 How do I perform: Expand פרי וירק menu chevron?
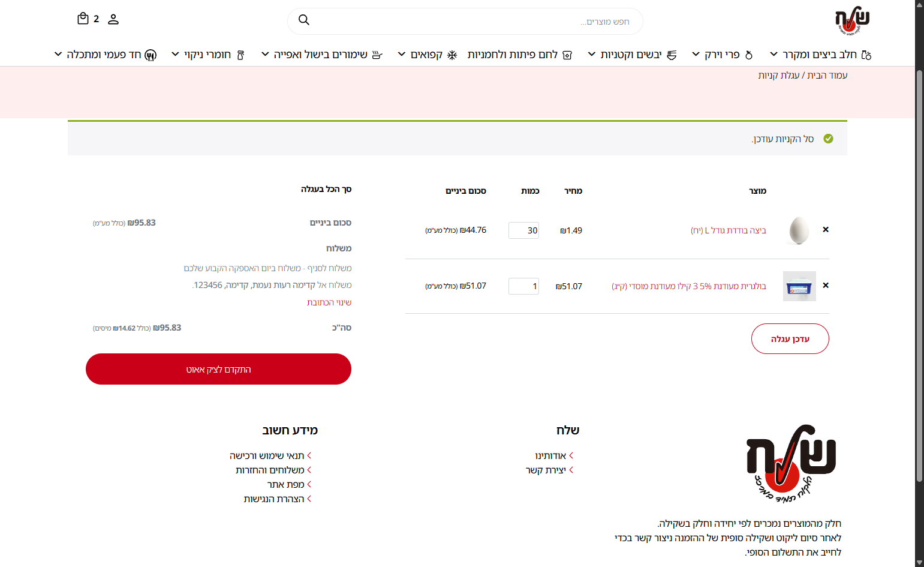coord(696,54)
